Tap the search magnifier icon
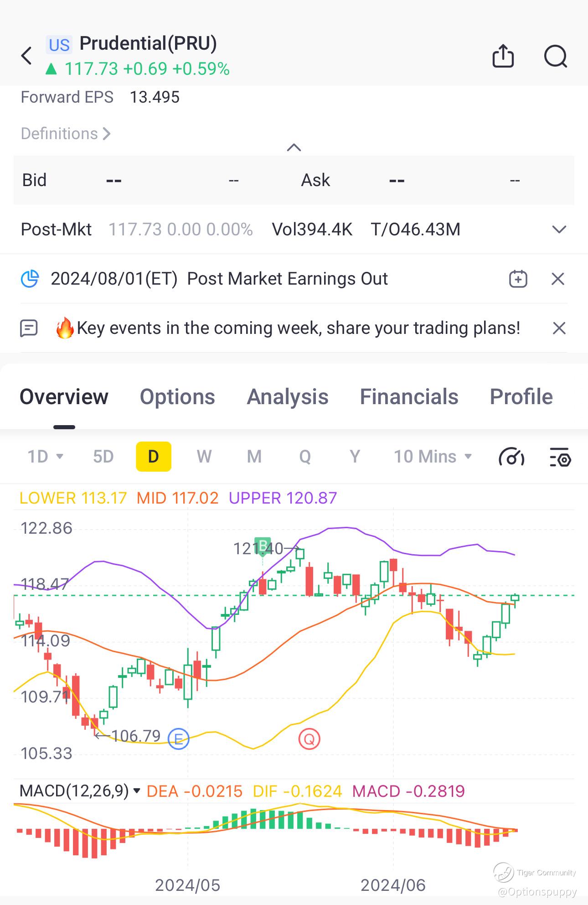Image resolution: width=588 pixels, height=905 pixels. [x=555, y=57]
